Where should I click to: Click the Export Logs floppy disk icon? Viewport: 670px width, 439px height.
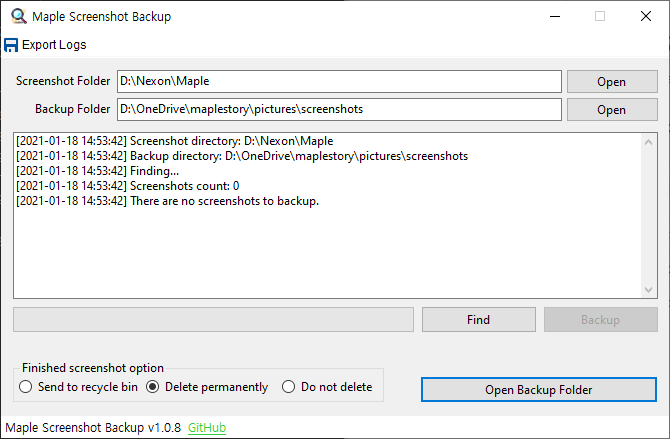point(11,45)
